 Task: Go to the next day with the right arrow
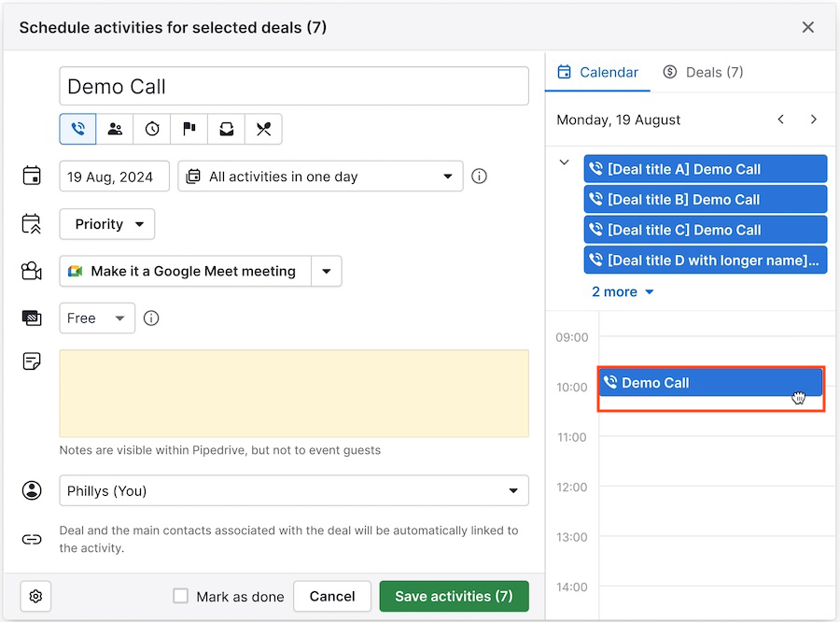pos(813,120)
